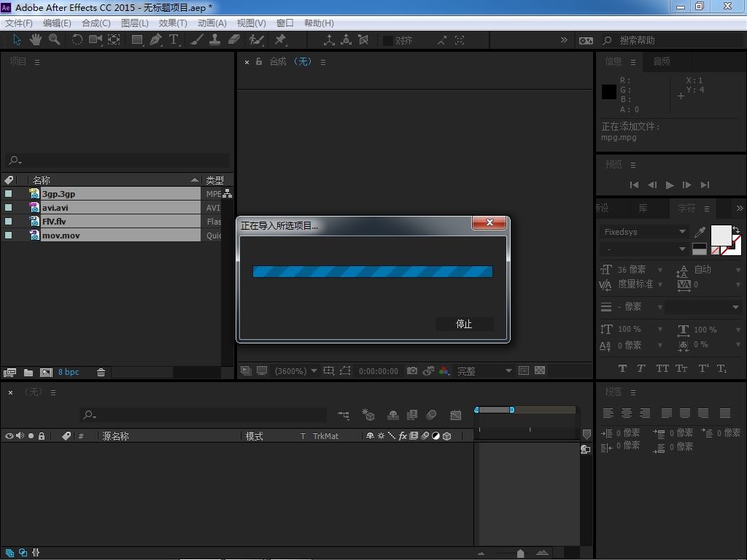Close the import progress dialog
The image size is (747, 560).
pos(489,222)
